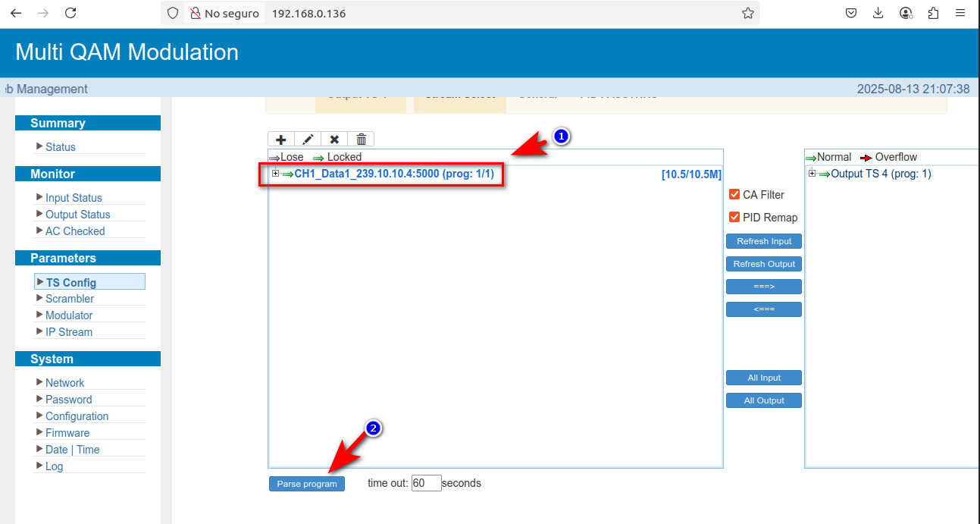Open the Input Status monitor page
980x524 pixels.
[73, 198]
